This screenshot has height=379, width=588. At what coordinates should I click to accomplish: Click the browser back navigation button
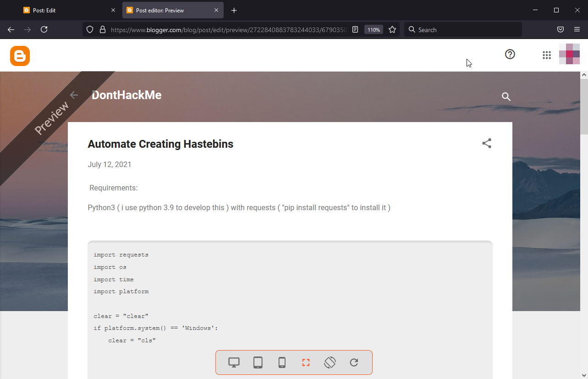pyautogui.click(x=11, y=29)
